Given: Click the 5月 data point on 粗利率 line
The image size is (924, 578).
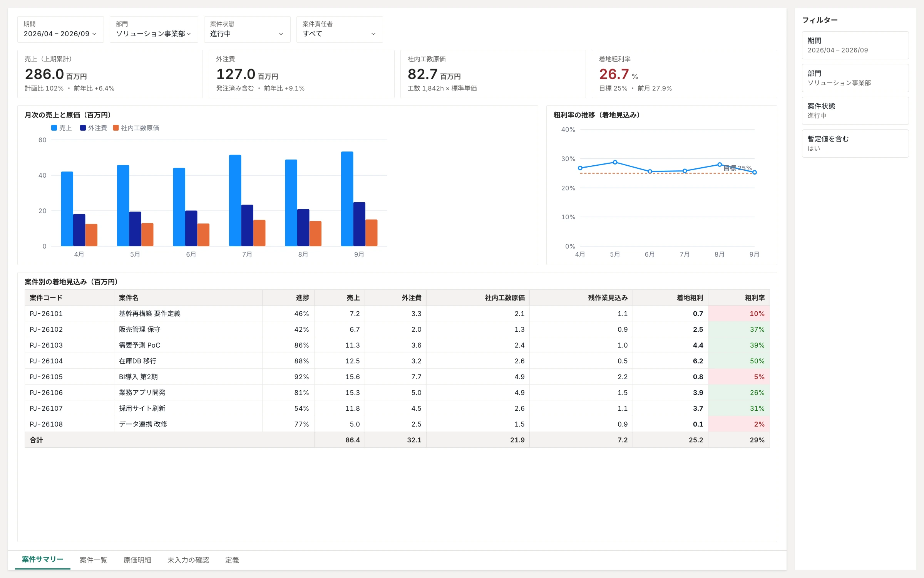Looking at the screenshot, I should [x=615, y=162].
